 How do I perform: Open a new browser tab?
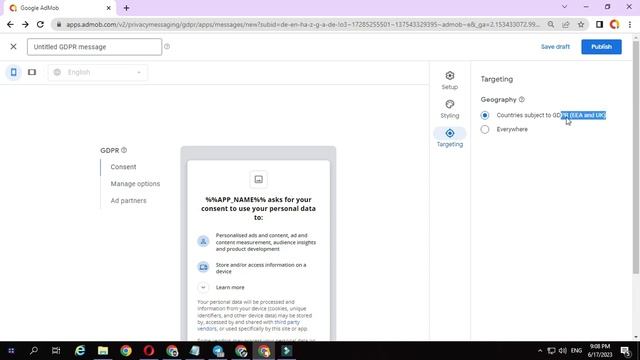pyautogui.click(x=127, y=8)
